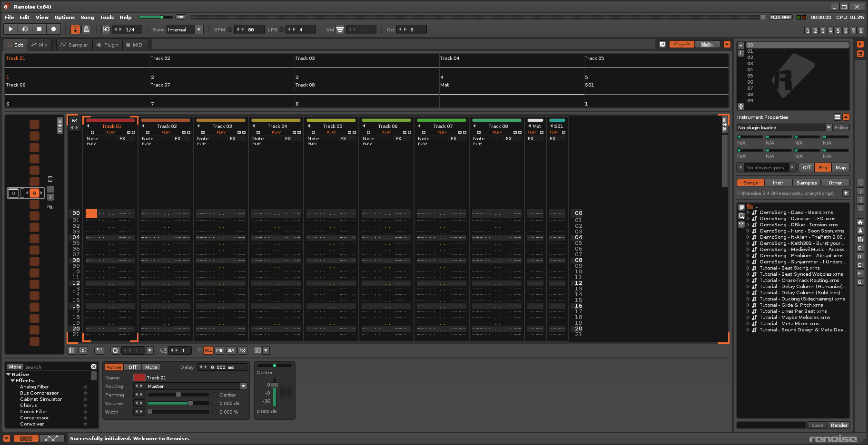Select the Samples browser category button
This screenshot has width=868, height=445.
pyautogui.click(x=806, y=183)
